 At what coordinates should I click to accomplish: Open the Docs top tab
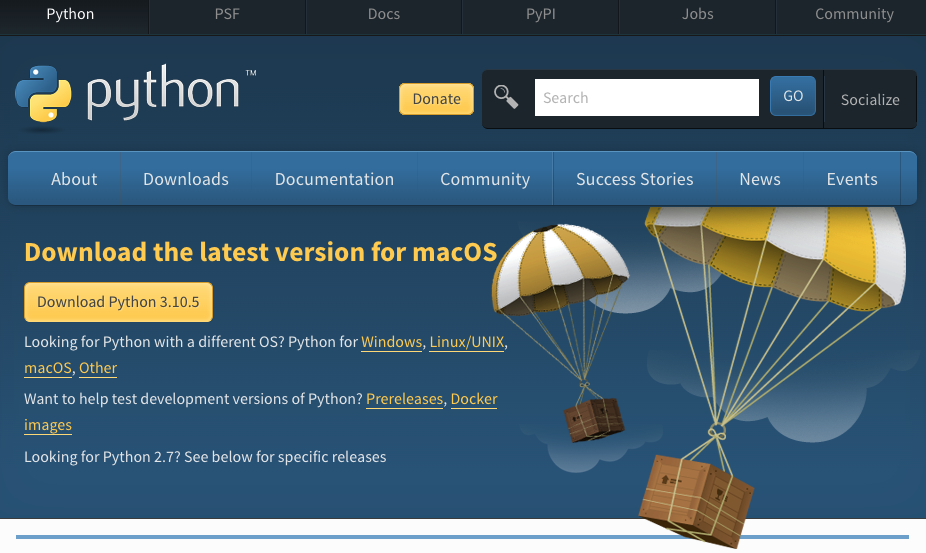[x=384, y=14]
